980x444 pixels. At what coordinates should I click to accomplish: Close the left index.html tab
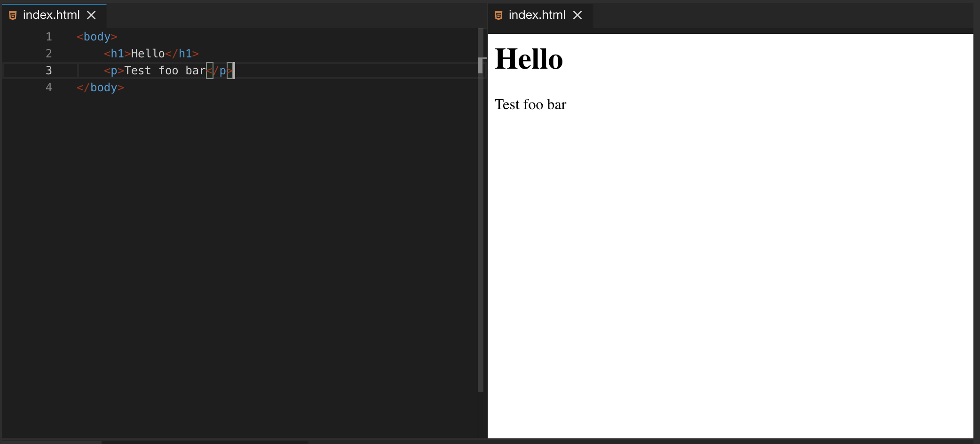tap(91, 15)
